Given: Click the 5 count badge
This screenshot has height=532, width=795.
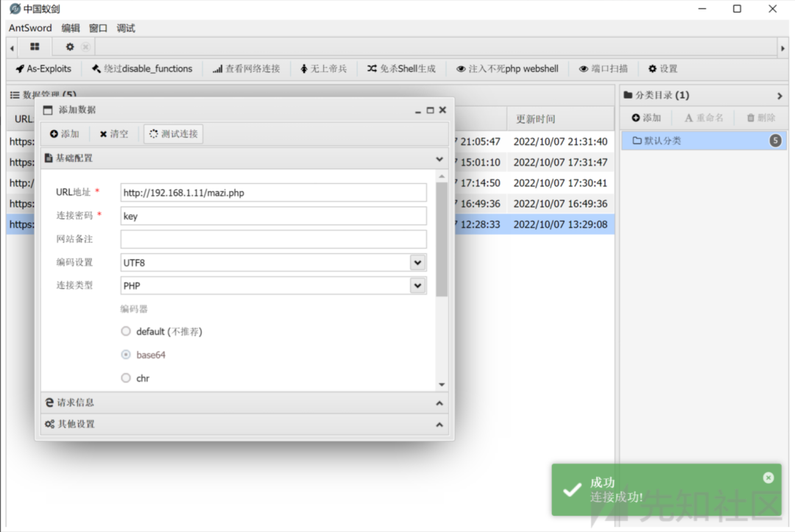Looking at the screenshot, I should (x=775, y=141).
